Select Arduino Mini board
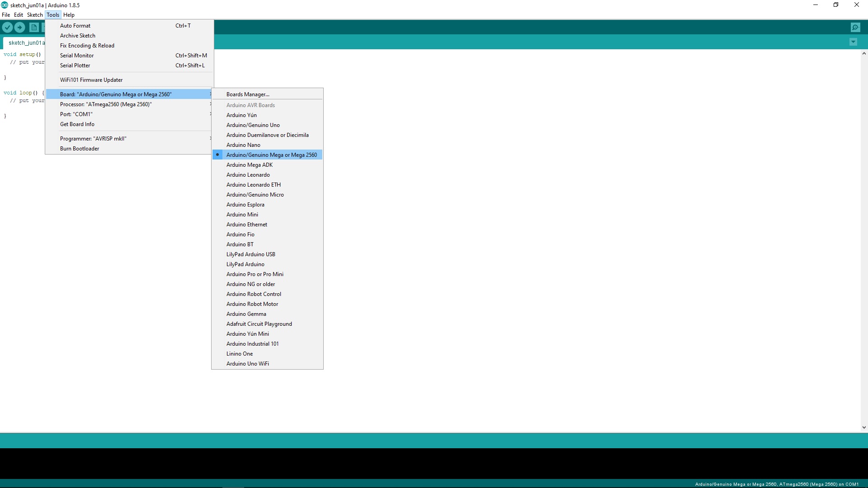The width and height of the screenshot is (868, 488). [267, 215]
